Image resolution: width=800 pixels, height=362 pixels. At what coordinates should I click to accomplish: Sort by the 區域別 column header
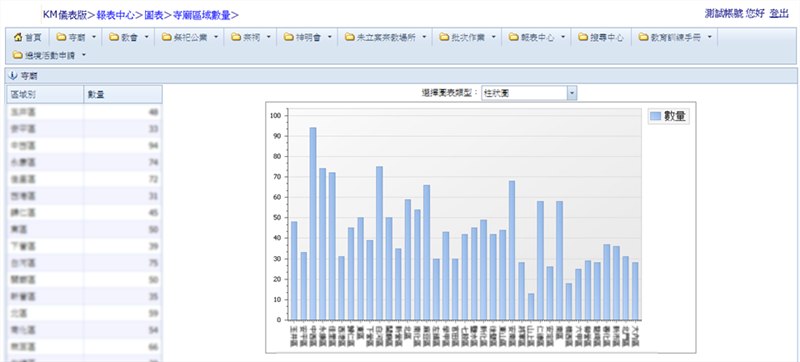click(45, 95)
